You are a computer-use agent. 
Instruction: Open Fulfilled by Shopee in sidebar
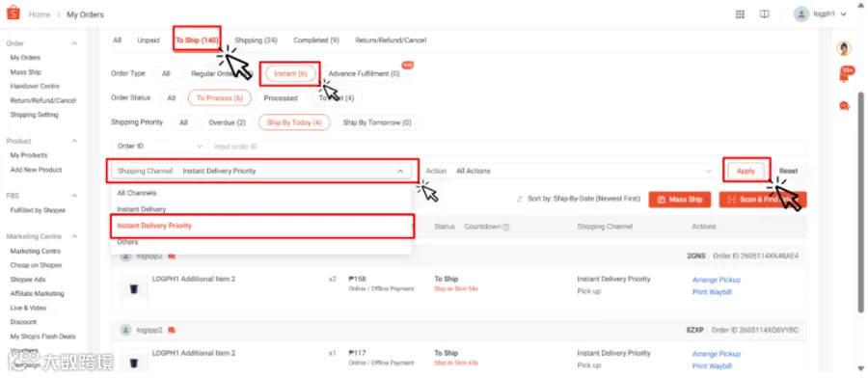tap(38, 210)
